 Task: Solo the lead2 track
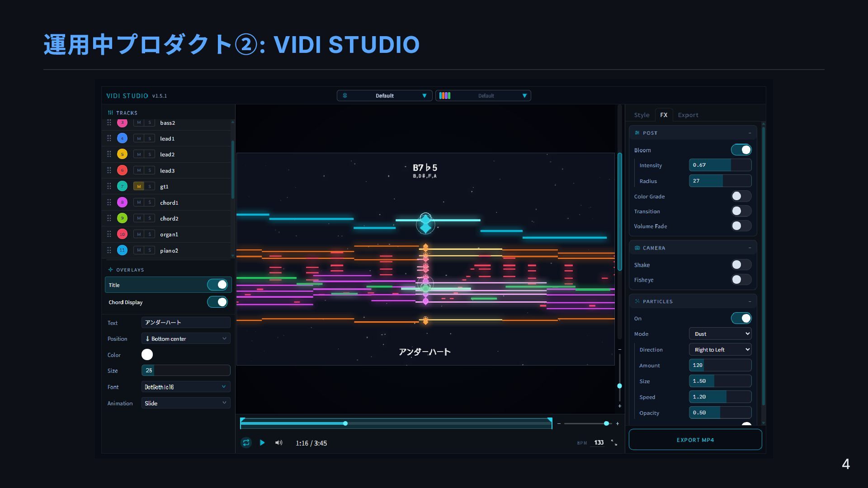(150, 155)
